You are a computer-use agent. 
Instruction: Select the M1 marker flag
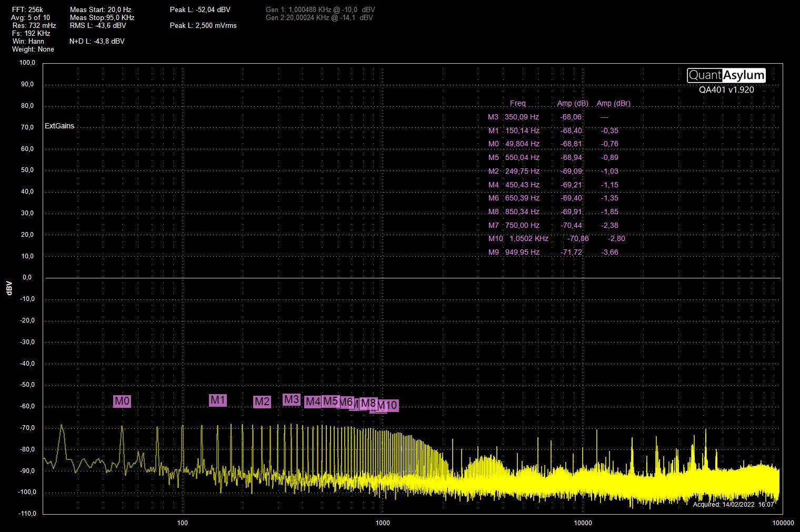(217, 400)
